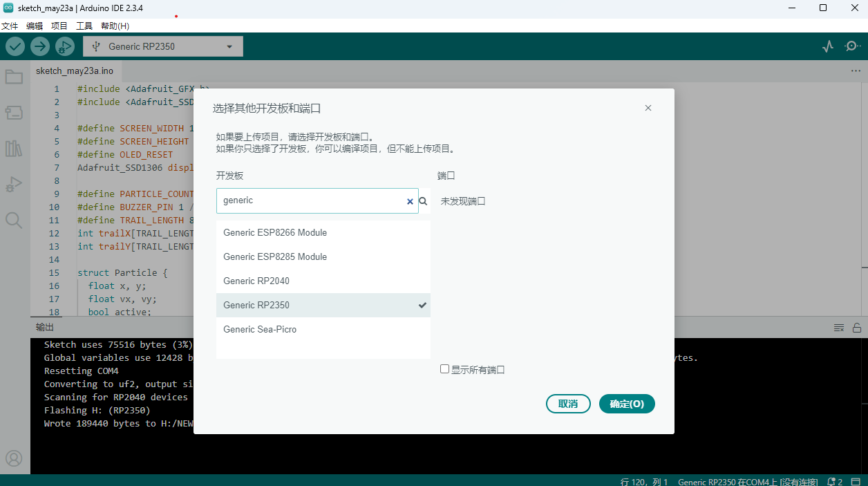Click the Flashing H: (RP2350) output line
The height and width of the screenshot is (486, 868).
[97, 410]
